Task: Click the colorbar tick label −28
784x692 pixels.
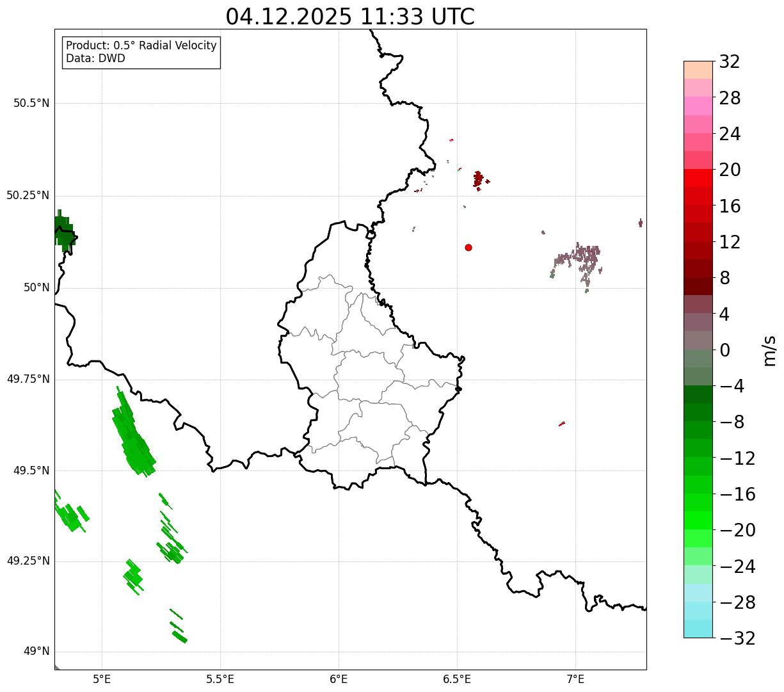Action: coord(737,602)
